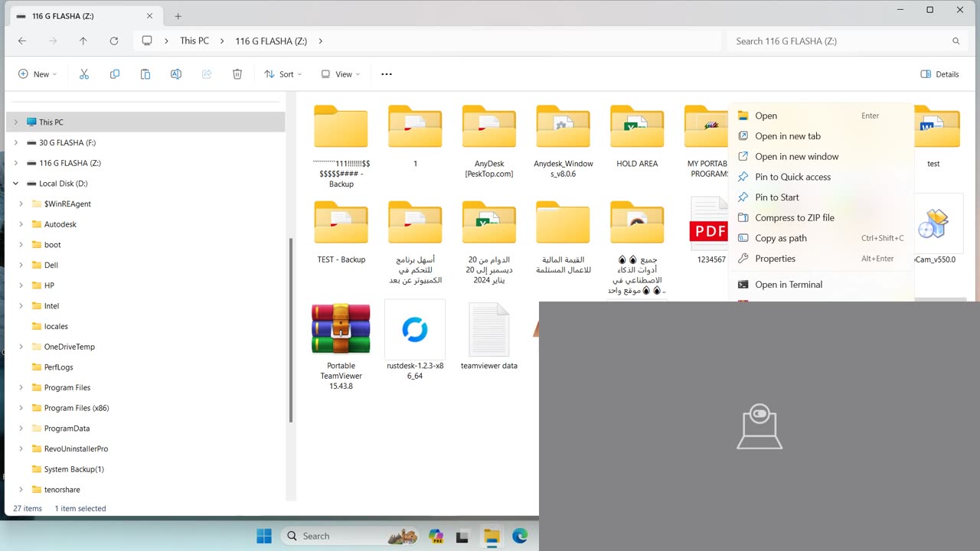
Task: Click the add new tab plus button
Action: 178,16
